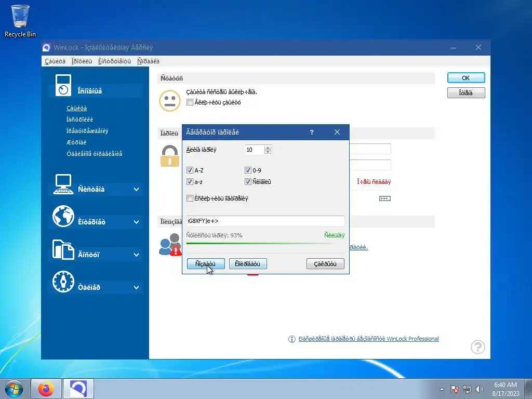The height and width of the screenshot is (399, 532).
Task: Click the partially hidden link ending in àöèè.
Action: point(358,247)
